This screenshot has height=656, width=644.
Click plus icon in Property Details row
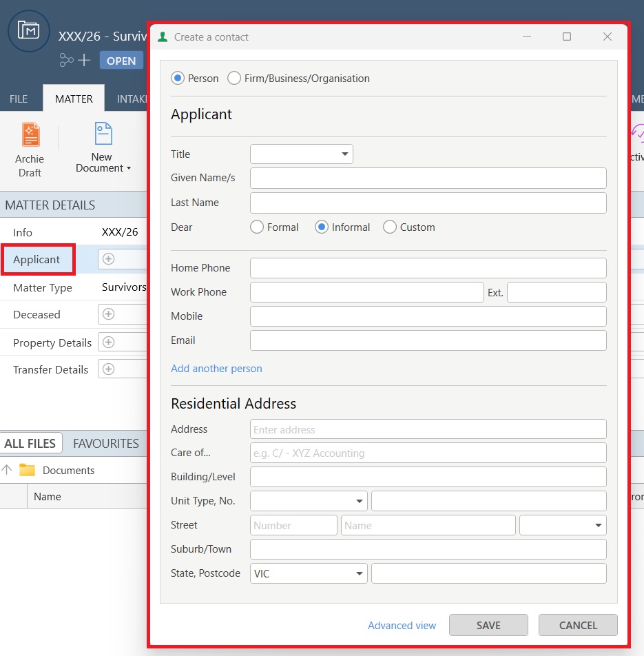(x=108, y=342)
